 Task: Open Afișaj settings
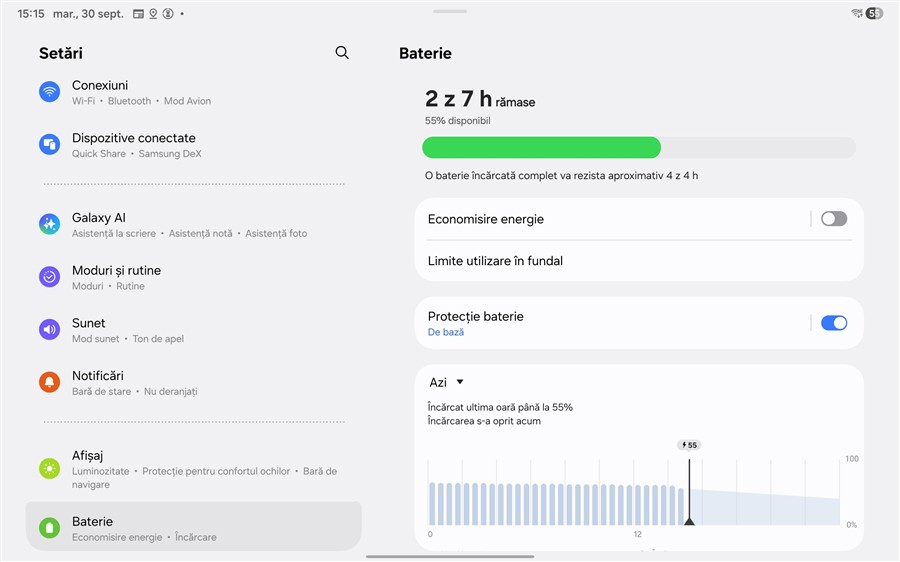pyautogui.click(x=193, y=469)
